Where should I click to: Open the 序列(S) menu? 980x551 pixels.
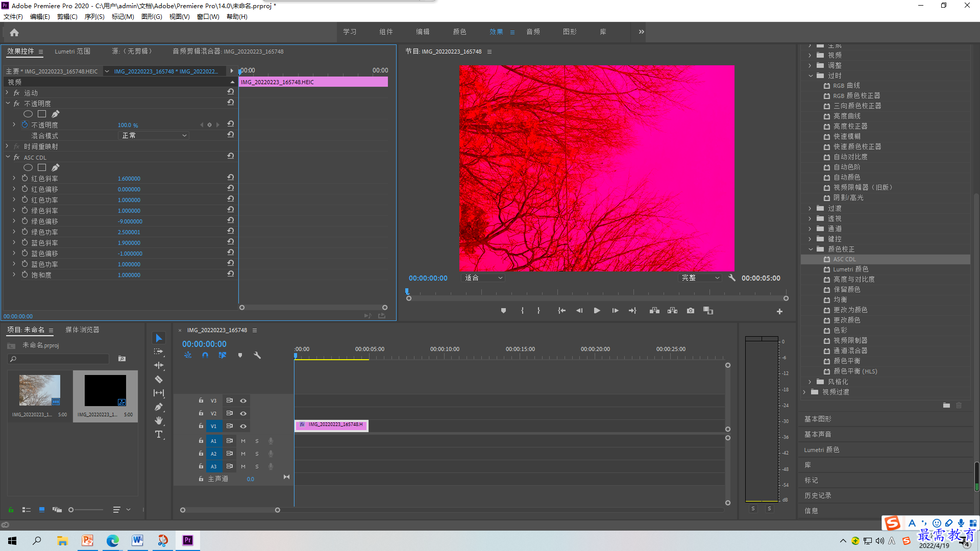tap(94, 16)
